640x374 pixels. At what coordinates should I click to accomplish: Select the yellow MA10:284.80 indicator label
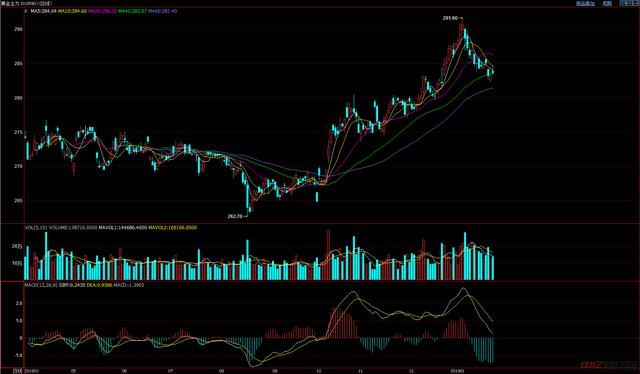click(x=72, y=11)
